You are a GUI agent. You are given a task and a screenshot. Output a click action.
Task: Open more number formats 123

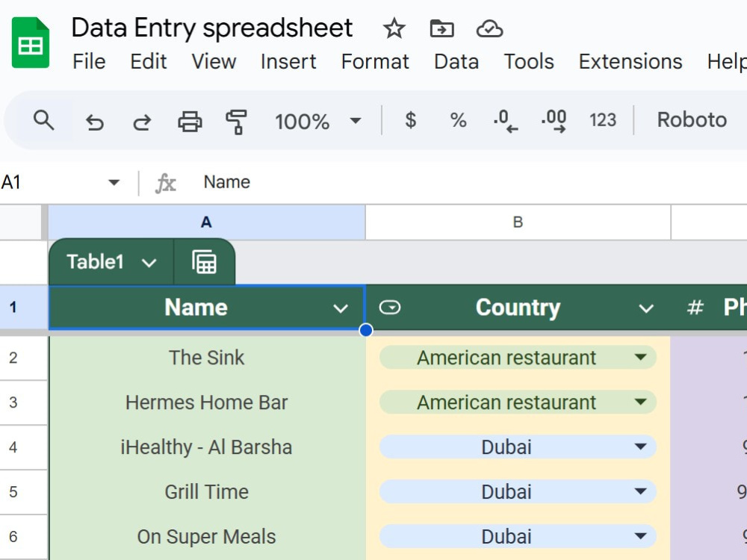(603, 120)
